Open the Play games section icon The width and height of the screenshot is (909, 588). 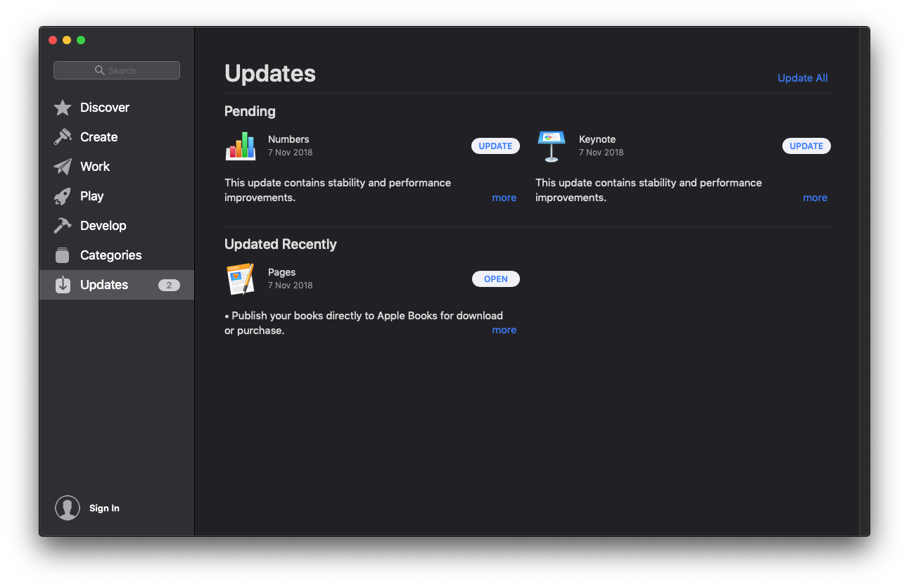(63, 196)
